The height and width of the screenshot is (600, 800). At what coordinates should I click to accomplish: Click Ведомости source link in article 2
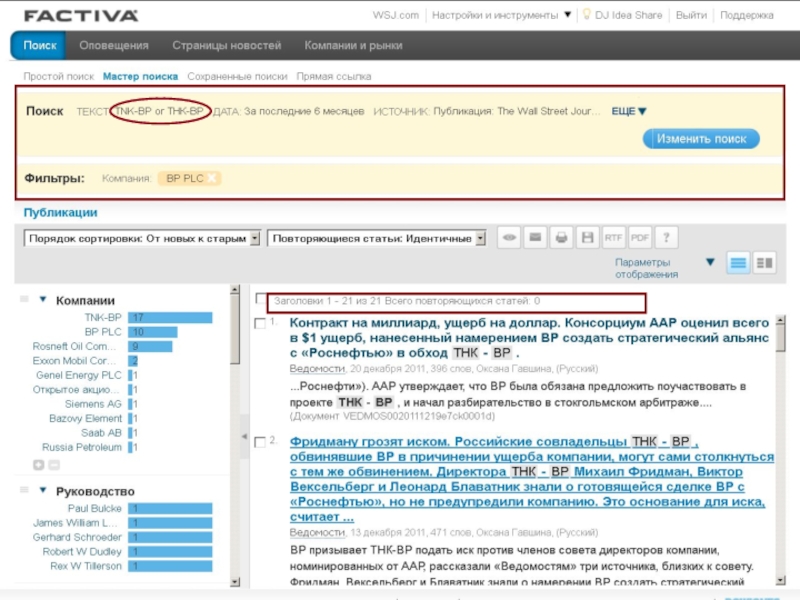pos(317,532)
